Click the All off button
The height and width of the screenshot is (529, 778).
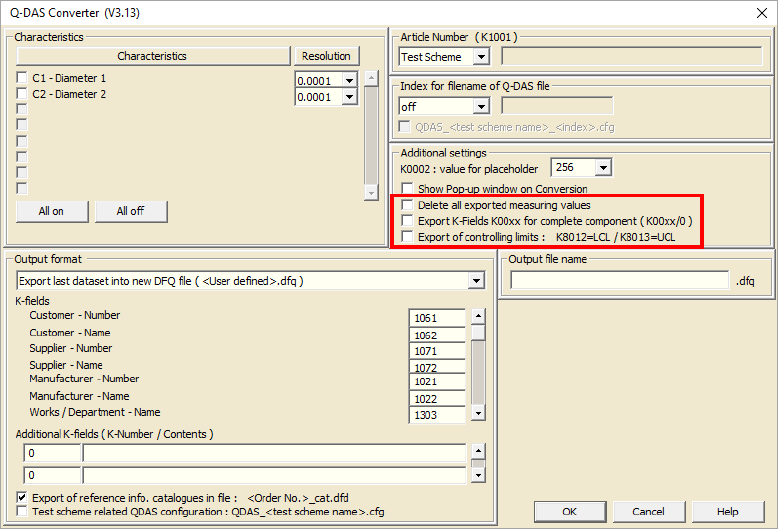pos(130,211)
